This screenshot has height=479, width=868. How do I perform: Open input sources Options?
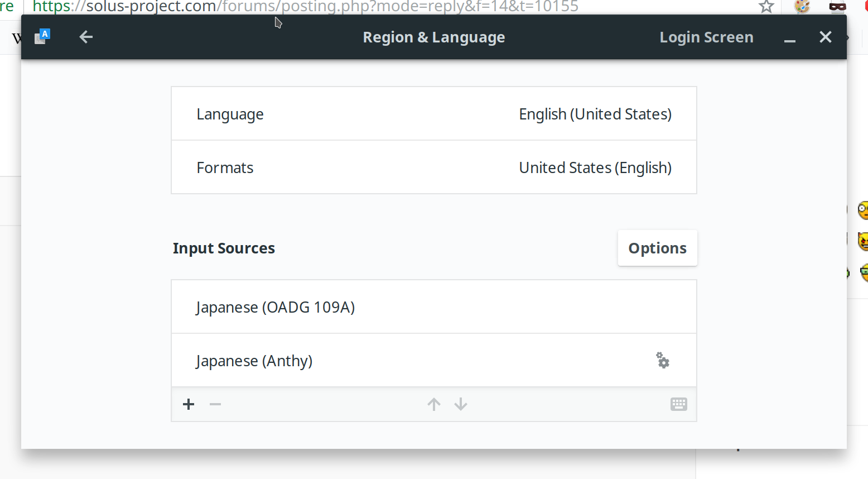click(657, 248)
